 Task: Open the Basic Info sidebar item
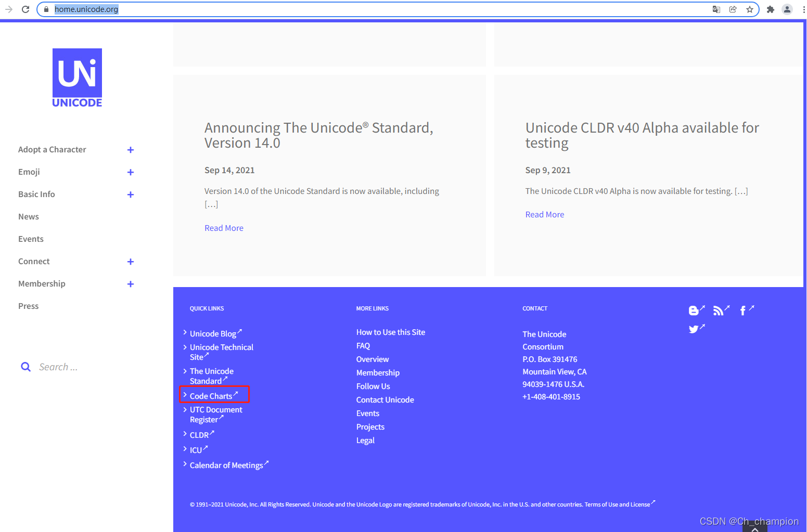click(36, 194)
